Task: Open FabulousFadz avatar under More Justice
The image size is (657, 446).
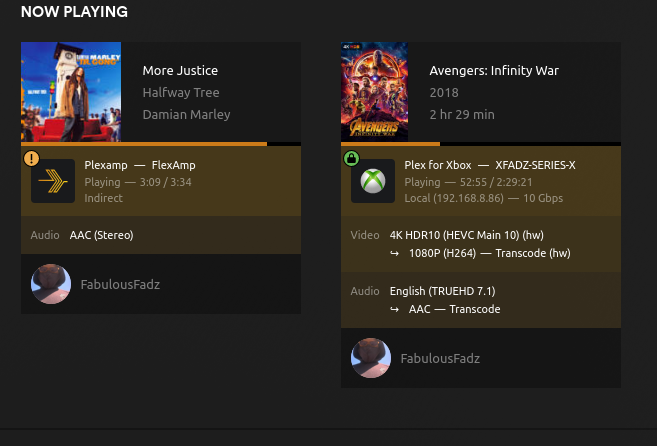Action: point(51,284)
